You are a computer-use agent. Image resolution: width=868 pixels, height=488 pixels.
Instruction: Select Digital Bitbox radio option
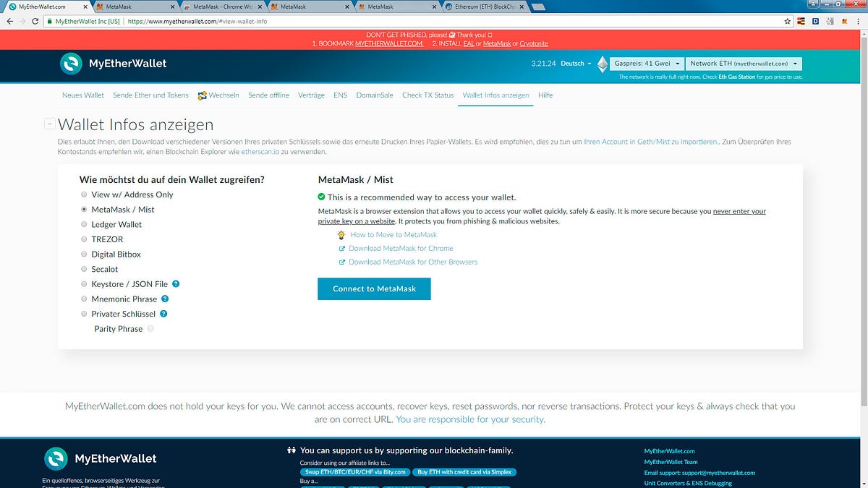(84, 254)
